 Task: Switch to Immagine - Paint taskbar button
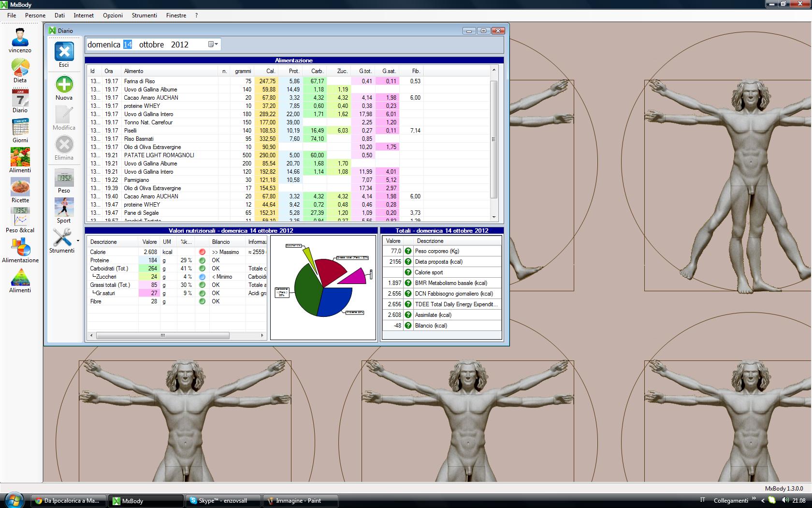(x=300, y=501)
